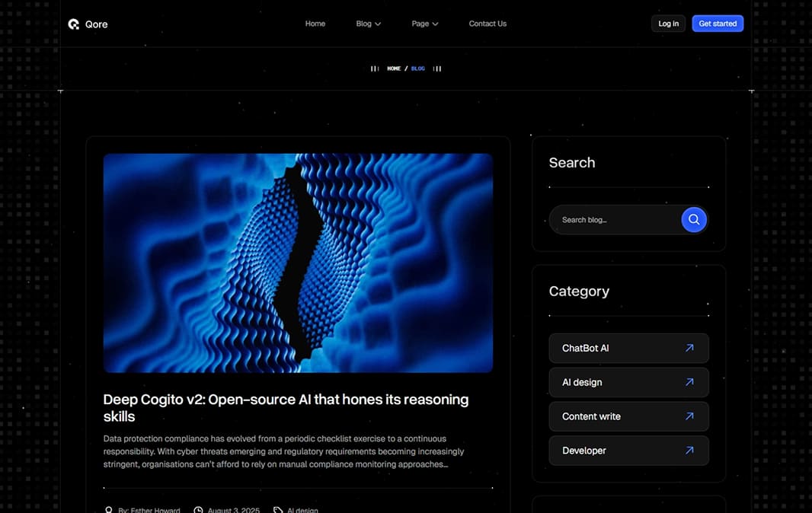Click the arrow icon in AI design category row
This screenshot has height=513, width=812.
(689, 382)
